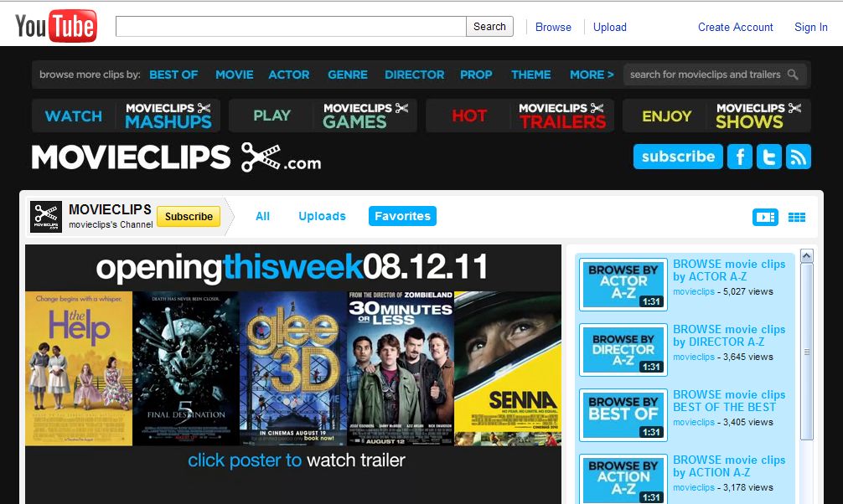Open Movieclips Twitter page icon
The height and width of the screenshot is (504, 843).
(x=768, y=157)
